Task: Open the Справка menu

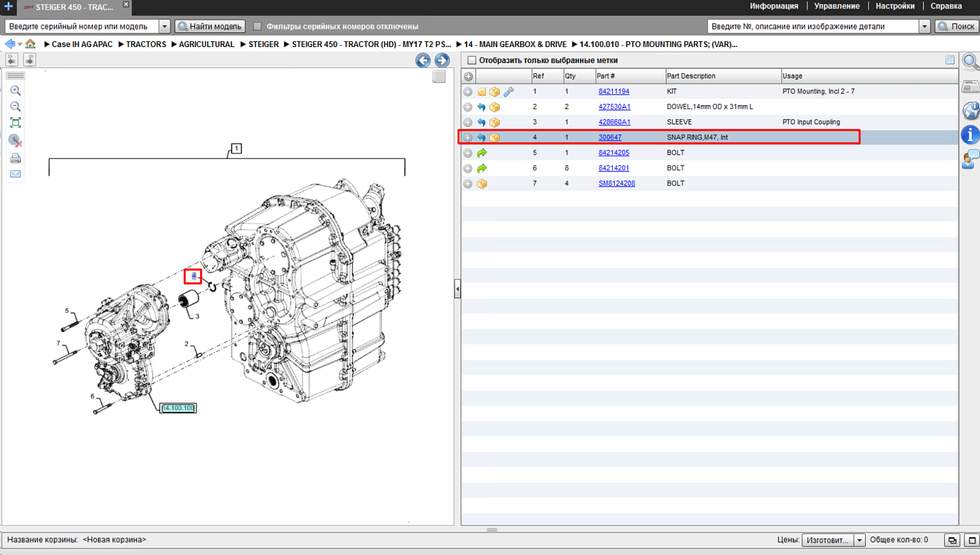Action: click(946, 6)
